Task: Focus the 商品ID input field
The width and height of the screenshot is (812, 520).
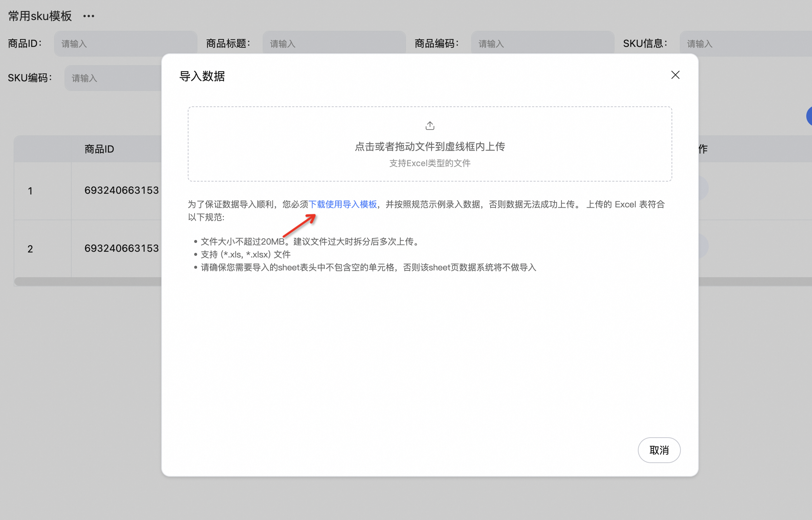Action: (125, 44)
